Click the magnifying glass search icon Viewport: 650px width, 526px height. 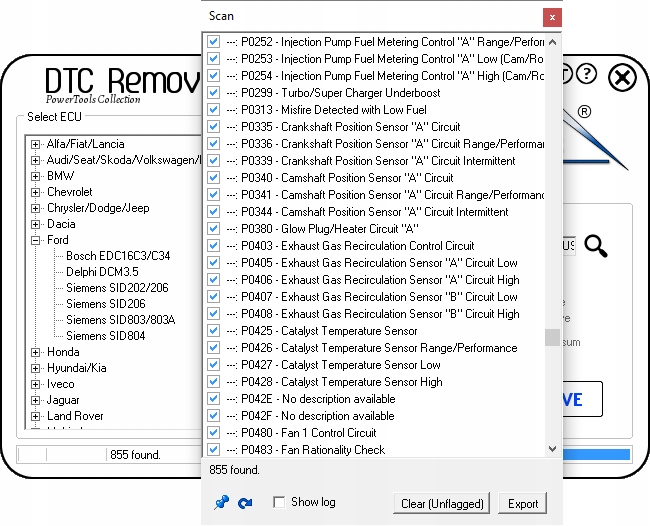point(597,246)
